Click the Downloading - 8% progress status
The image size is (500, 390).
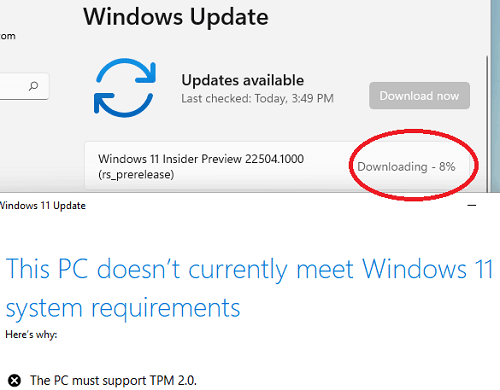tap(406, 166)
